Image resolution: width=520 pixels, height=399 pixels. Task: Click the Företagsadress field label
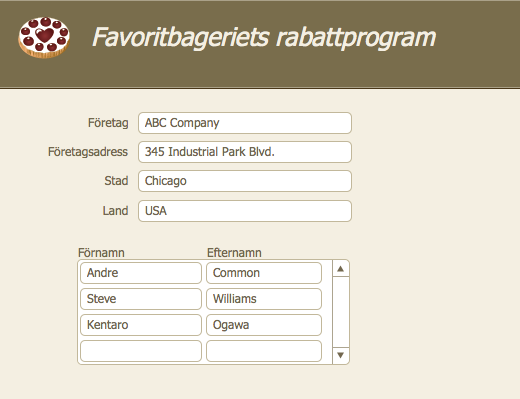(x=88, y=152)
